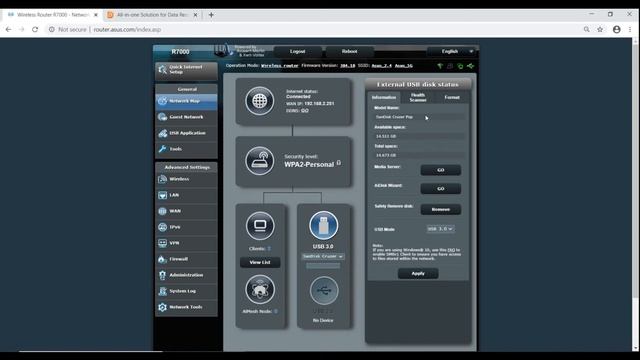
Task: Open USB Application page
Action: tap(186, 133)
